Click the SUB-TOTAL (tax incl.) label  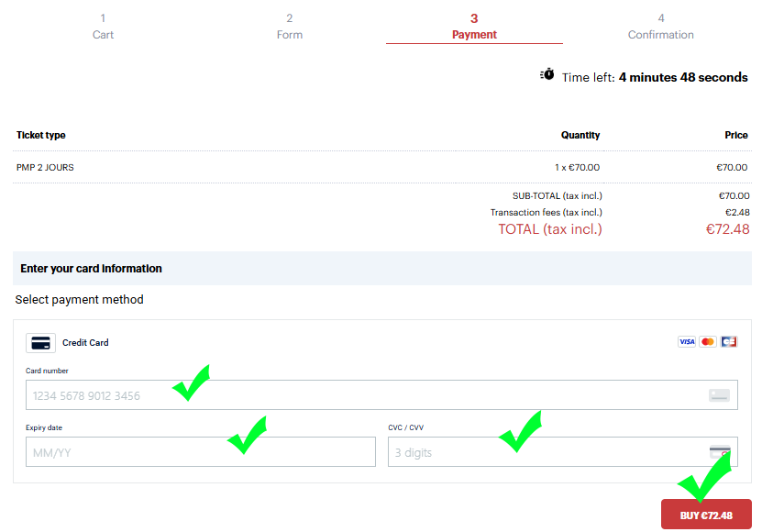click(x=558, y=196)
